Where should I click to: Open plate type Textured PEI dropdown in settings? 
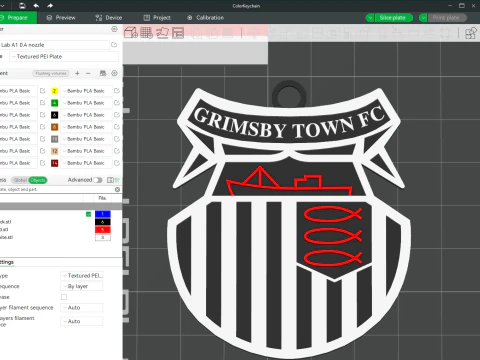click(82, 276)
